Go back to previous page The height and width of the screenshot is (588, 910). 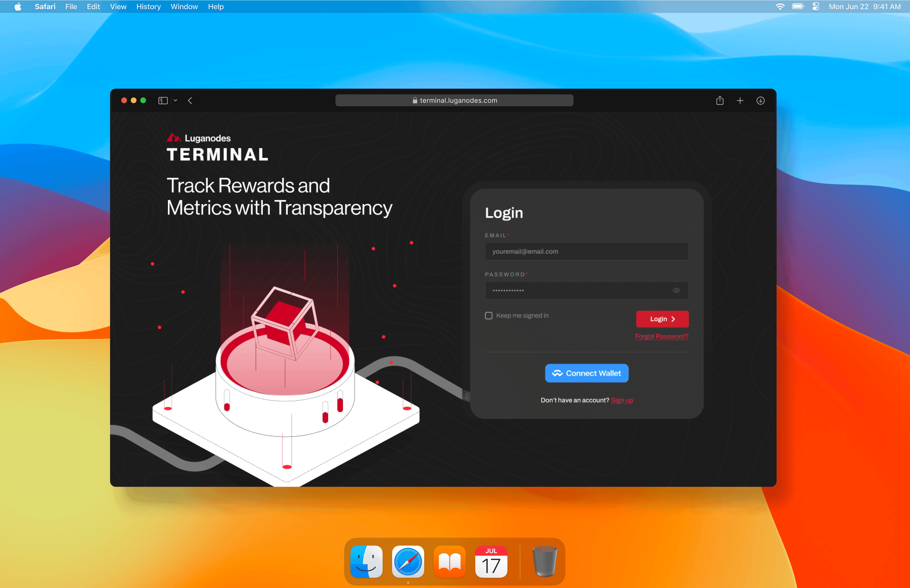click(190, 100)
